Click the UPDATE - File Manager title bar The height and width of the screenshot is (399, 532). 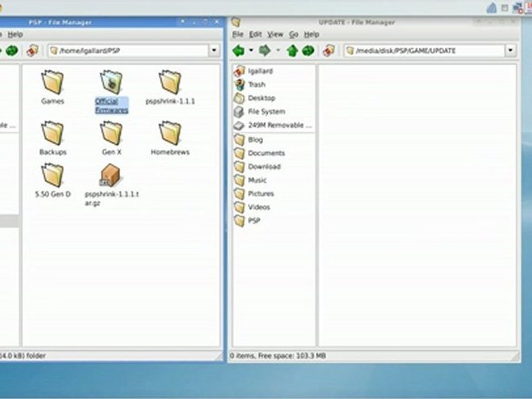pos(356,22)
